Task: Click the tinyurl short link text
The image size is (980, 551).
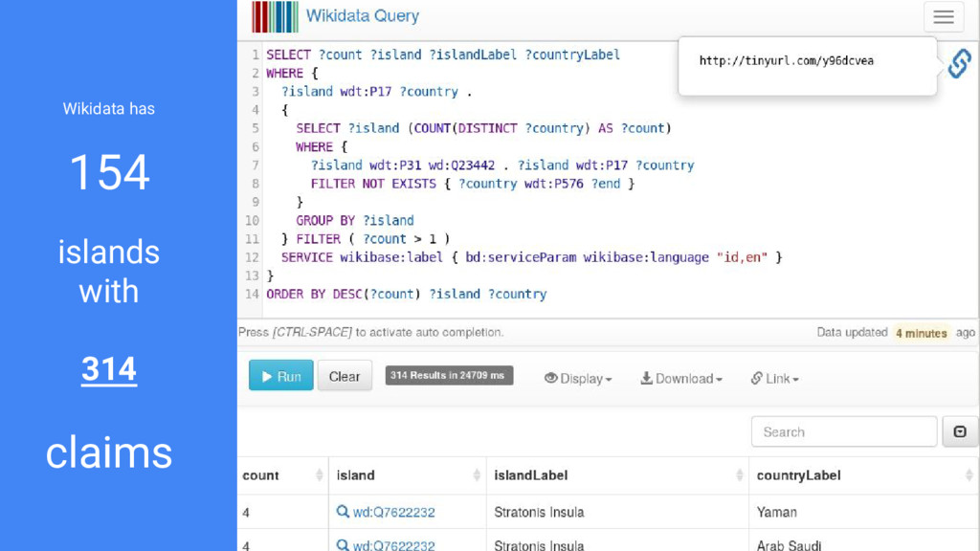Action: [787, 60]
